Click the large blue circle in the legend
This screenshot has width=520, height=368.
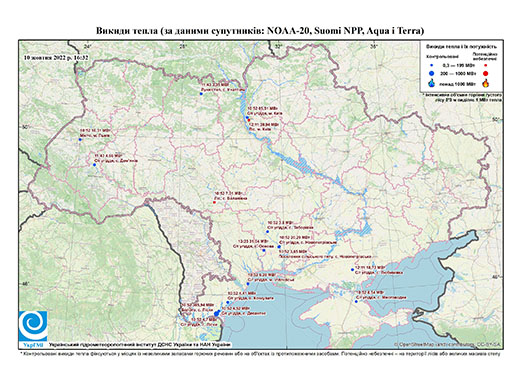click(432, 73)
